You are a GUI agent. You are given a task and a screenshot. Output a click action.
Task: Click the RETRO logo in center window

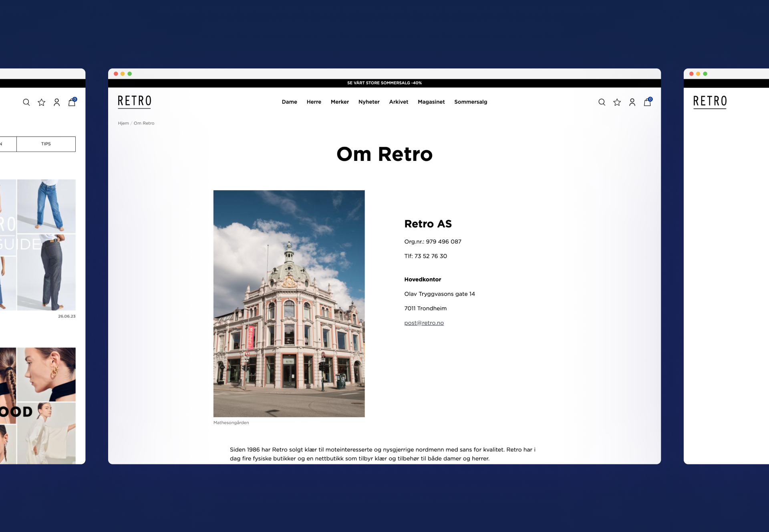click(x=134, y=101)
